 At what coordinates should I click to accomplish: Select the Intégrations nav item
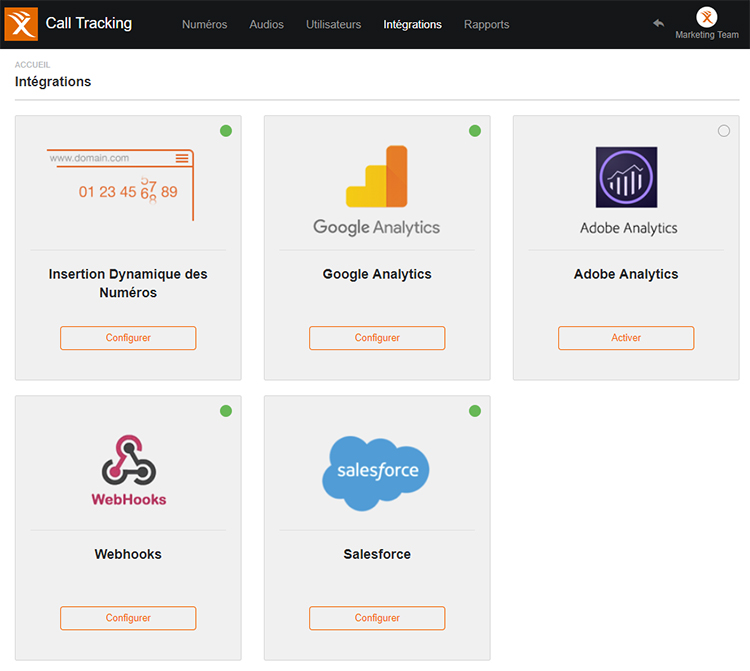[412, 24]
